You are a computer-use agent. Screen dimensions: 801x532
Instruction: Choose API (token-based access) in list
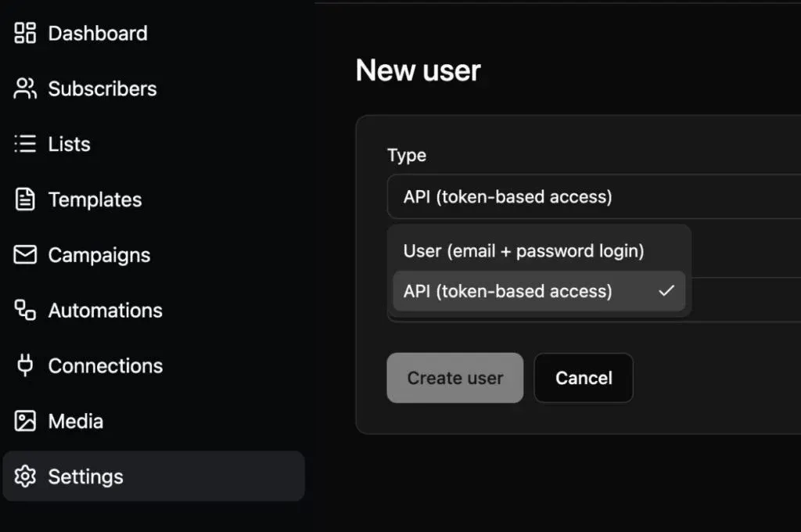click(x=539, y=291)
